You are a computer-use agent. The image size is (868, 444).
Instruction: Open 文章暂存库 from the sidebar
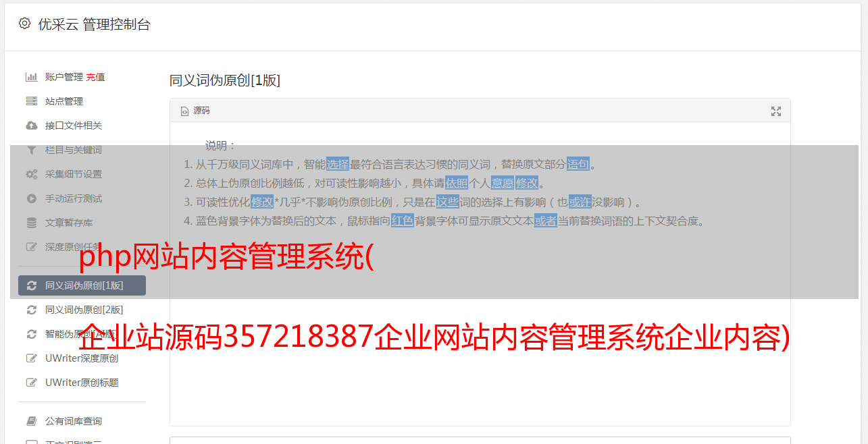point(69,223)
